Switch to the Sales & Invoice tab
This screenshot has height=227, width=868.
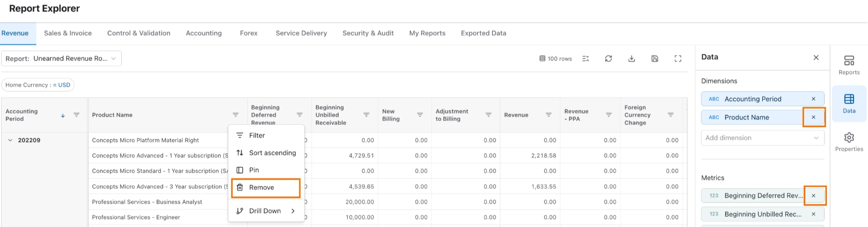click(x=68, y=33)
